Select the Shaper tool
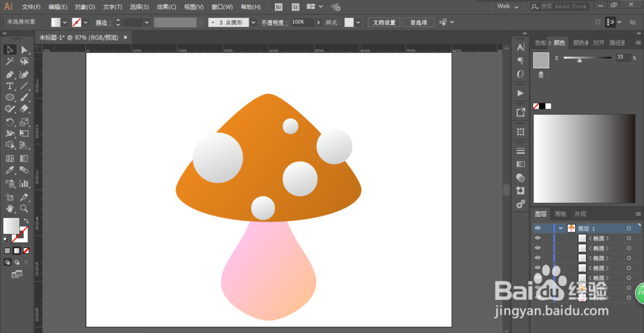The height and width of the screenshot is (333, 644). 10,108
